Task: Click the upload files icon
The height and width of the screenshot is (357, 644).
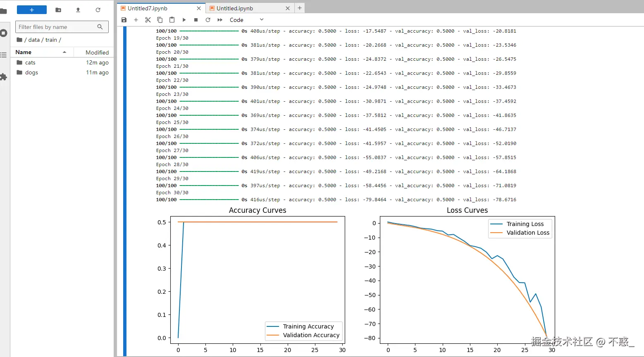Action: click(x=78, y=10)
